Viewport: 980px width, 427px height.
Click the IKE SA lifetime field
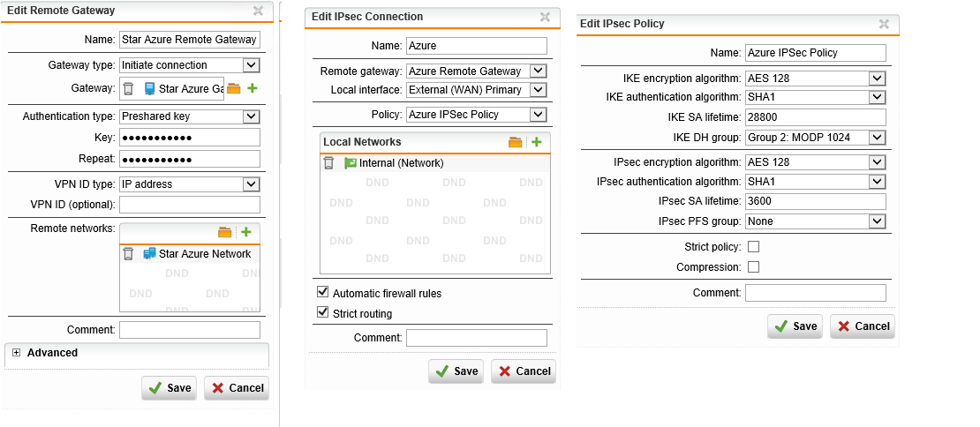(x=815, y=116)
